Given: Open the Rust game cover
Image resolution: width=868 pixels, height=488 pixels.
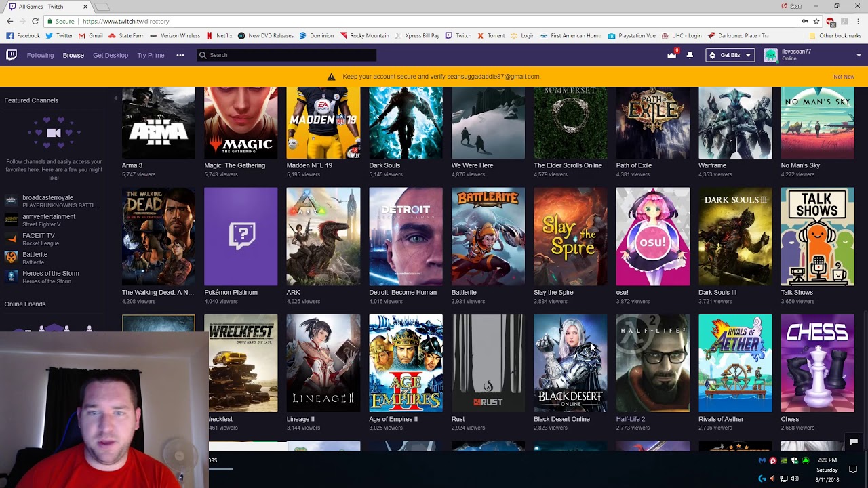Looking at the screenshot, I should click(x=488, y=363).
